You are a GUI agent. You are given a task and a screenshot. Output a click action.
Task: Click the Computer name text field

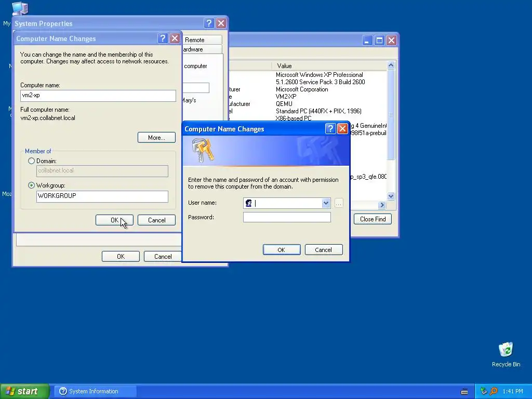(98, 96)
